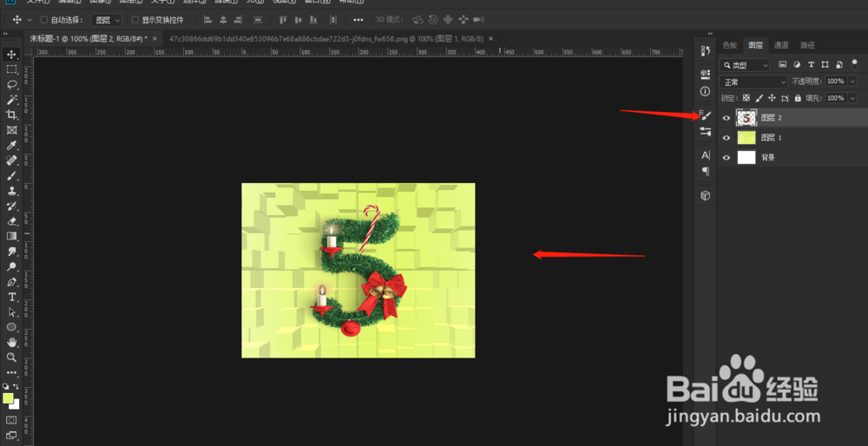The image size is (868, 446).
Task: Select the Rectangular Marquee tool
Action: (11, 69)
